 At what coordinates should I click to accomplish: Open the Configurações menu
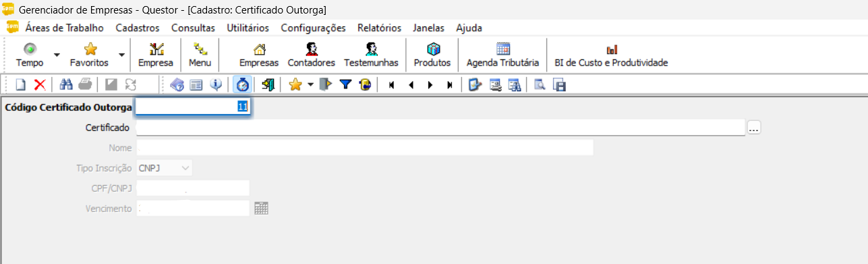pyautogui.click(x=313, y=28)
